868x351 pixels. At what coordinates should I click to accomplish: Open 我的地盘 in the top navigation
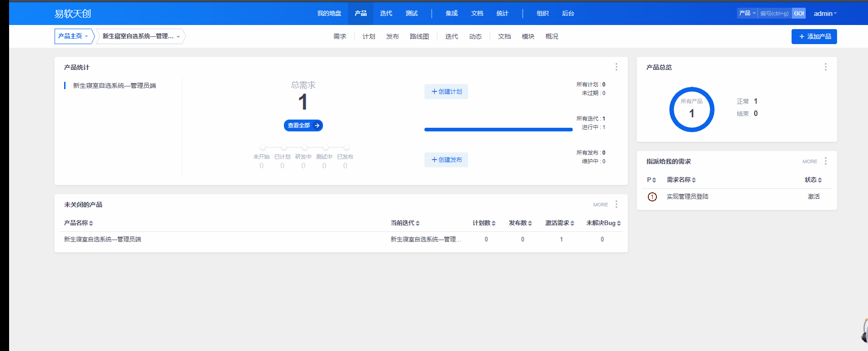[x=329, y=14]
